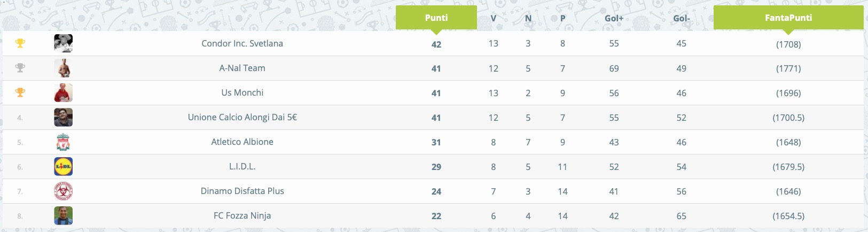Click the silver trophy icon for A-Nal Team
The width and height of the screenshot is (868, 232).
click(x=20, y=68)
